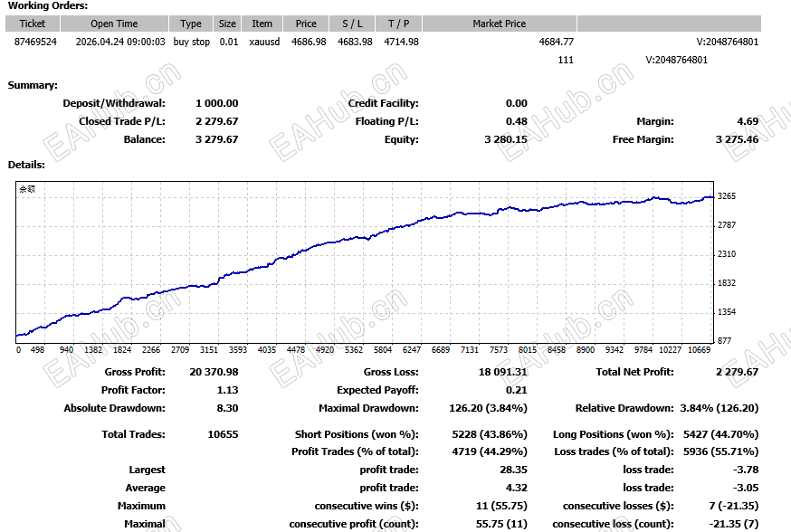Click largest profit trade value 28.35
This screenshot has width=791, height=532.
click(513, 470)
